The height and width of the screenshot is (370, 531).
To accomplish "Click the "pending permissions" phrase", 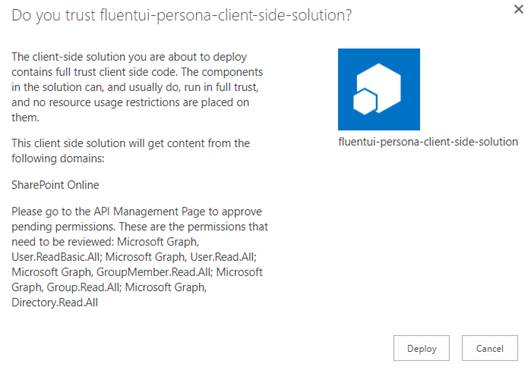I will (x=63, y=226).
